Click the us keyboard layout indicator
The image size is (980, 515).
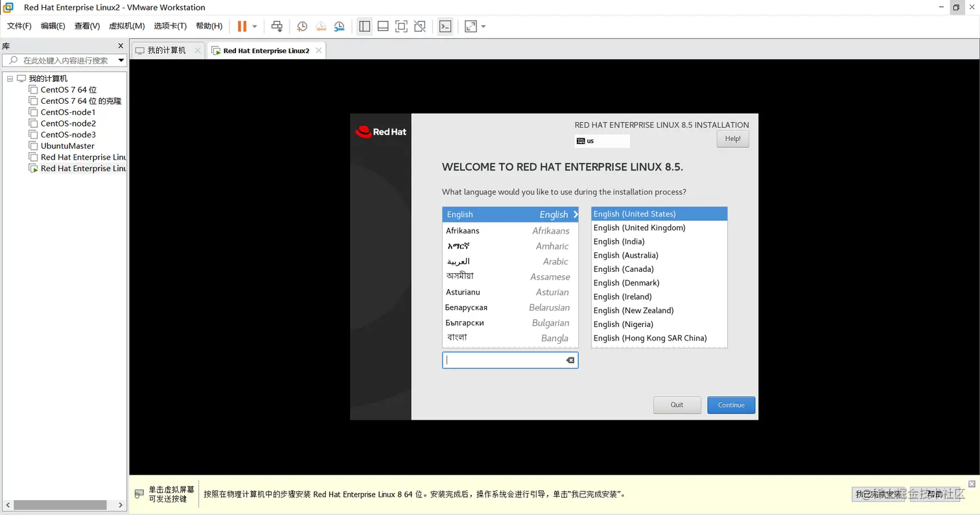(x=601, y=141)
